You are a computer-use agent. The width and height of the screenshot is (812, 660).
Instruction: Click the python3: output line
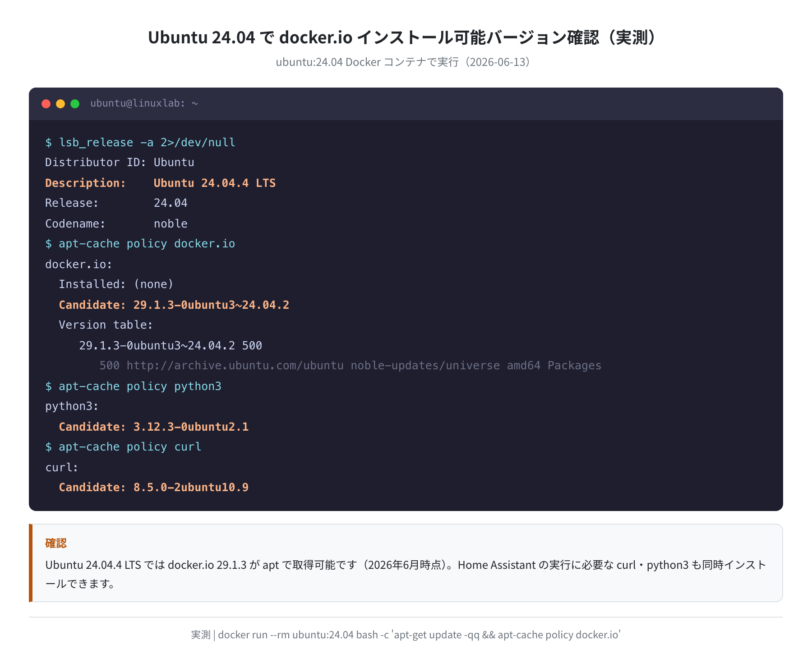click(x=72, y=406)
